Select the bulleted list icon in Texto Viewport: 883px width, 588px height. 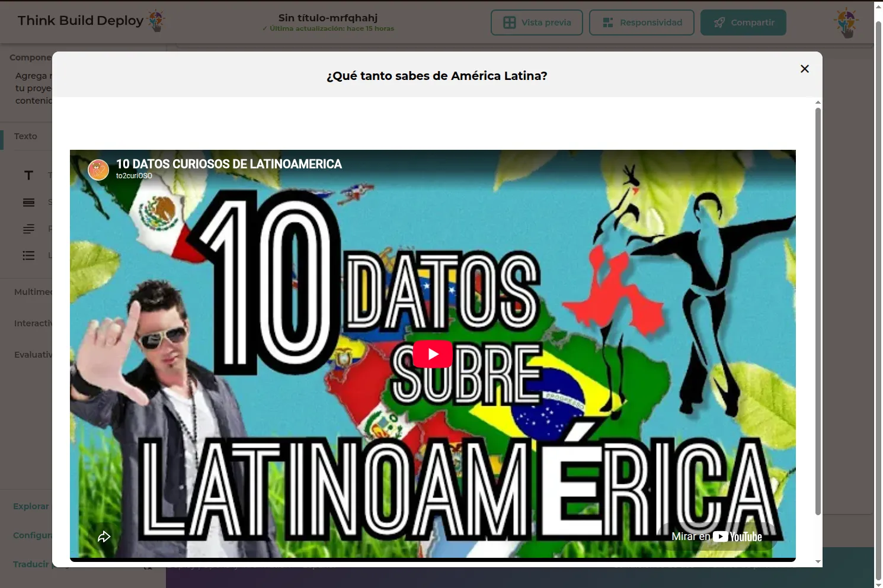tap(28, 255)
